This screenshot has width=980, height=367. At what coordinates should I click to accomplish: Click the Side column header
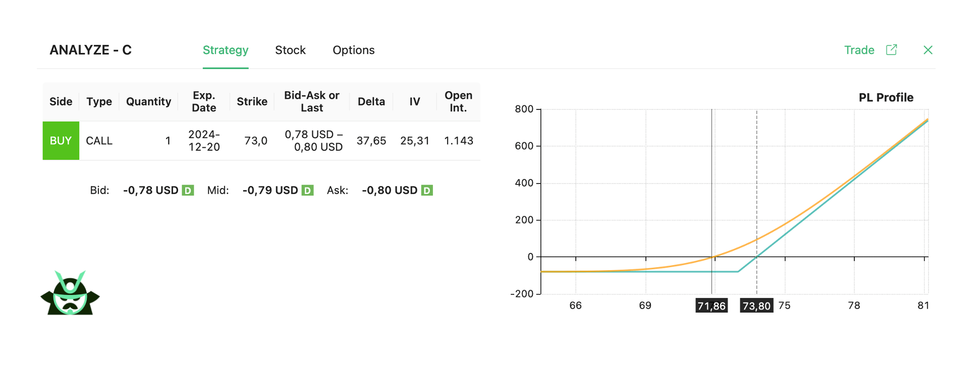click(61, 101)
